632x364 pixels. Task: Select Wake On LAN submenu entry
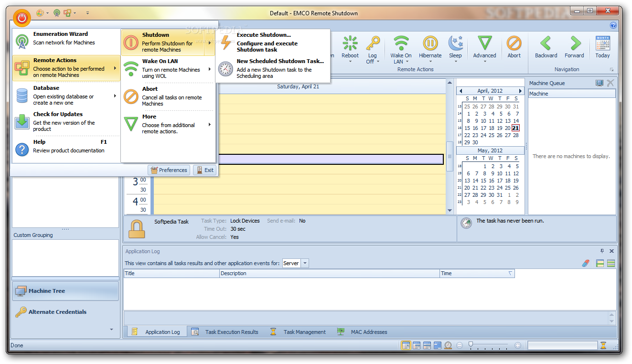(168, 69)
